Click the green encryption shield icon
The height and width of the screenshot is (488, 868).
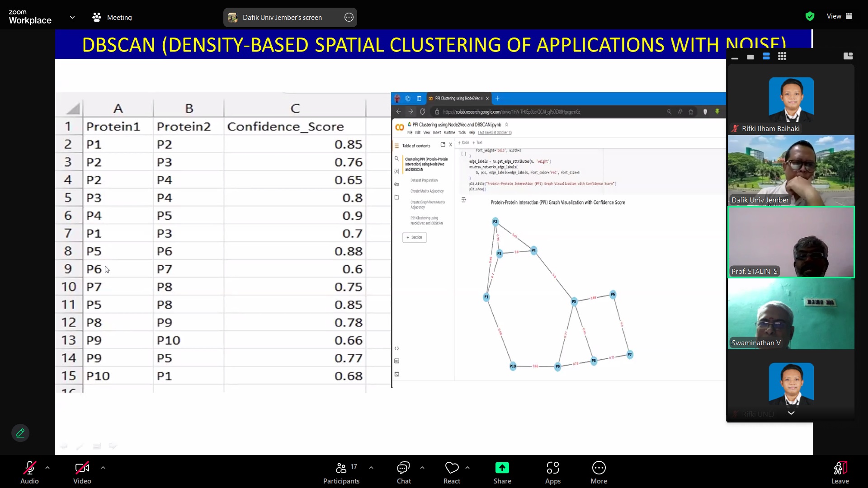pyautogui.click(x=810, y=16)
